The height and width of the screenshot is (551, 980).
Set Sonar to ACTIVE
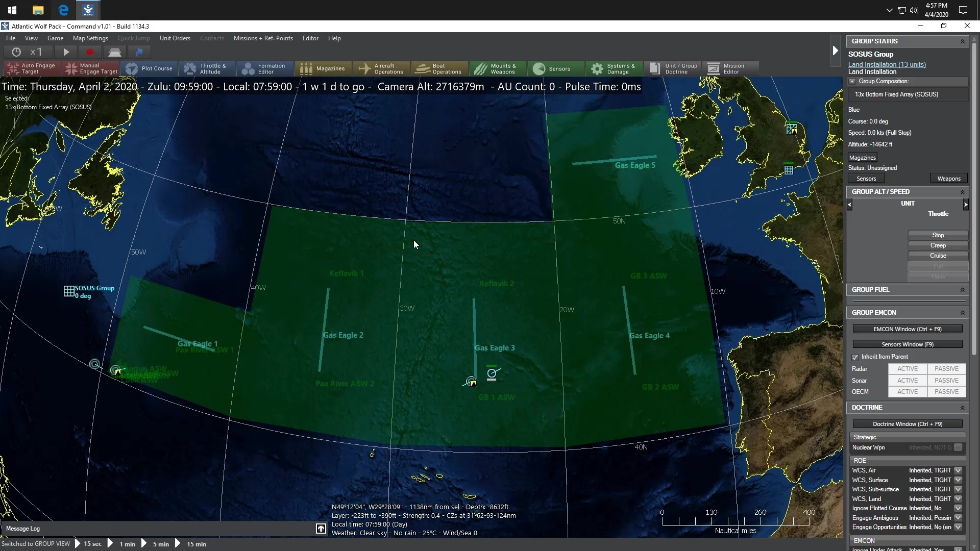(x=908, y=381)
